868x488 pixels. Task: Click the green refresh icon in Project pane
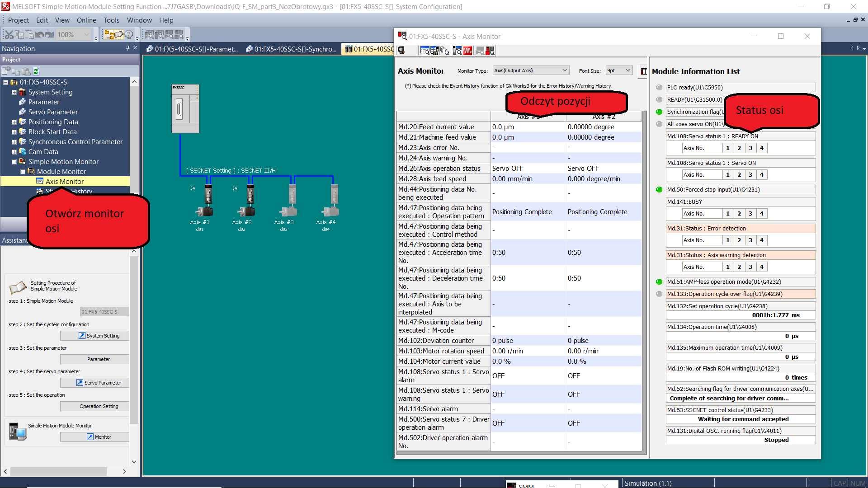36,71
